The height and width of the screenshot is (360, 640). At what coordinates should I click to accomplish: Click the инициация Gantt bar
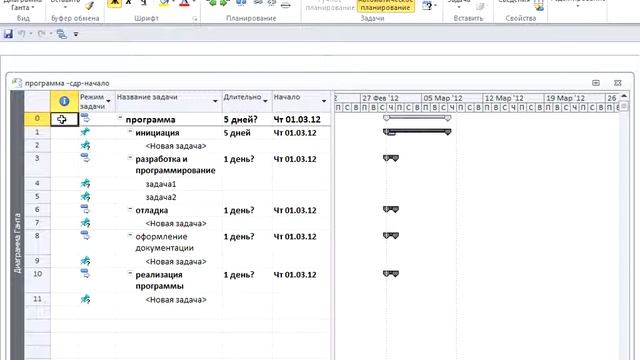[x=417, y=132]
